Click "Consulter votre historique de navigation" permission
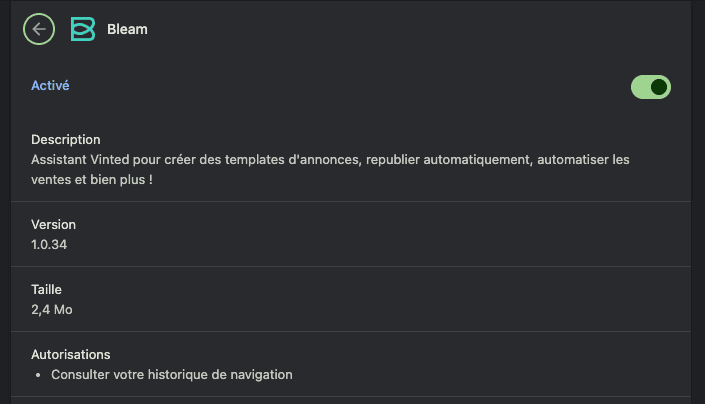This screenshot has height=404, width=705. (171, 375)
